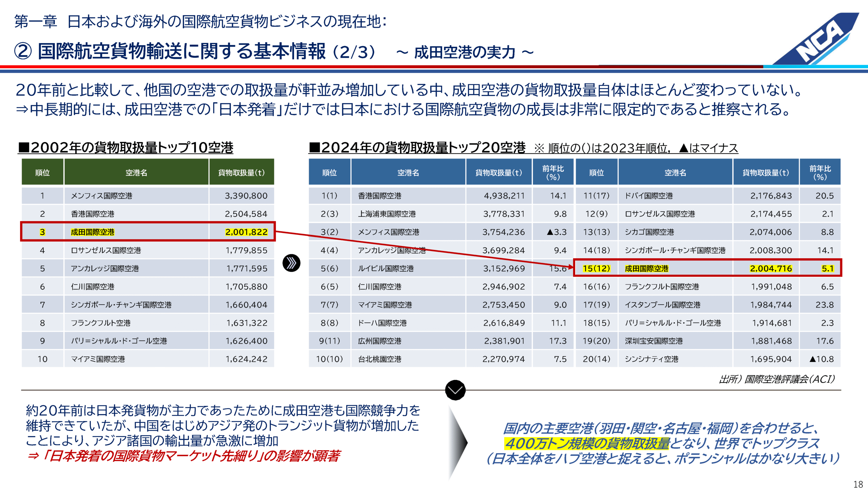Click the chapter one heading text
This screenshot has height=493, width=868.
click(x=200, y=22)
